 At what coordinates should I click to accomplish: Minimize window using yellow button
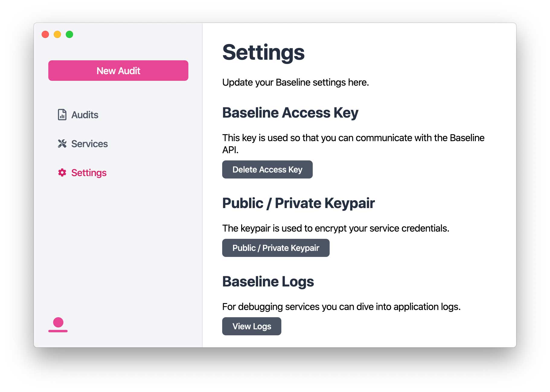tap(57, 34)
